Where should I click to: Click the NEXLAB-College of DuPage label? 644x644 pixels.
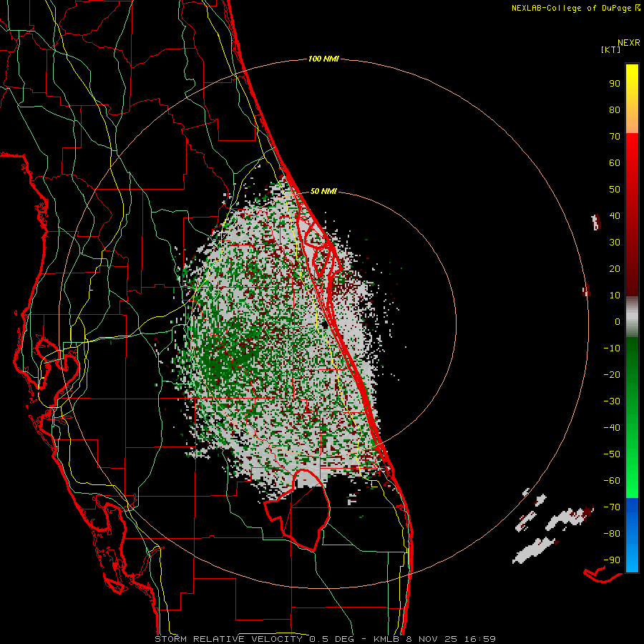click(571, 8)
